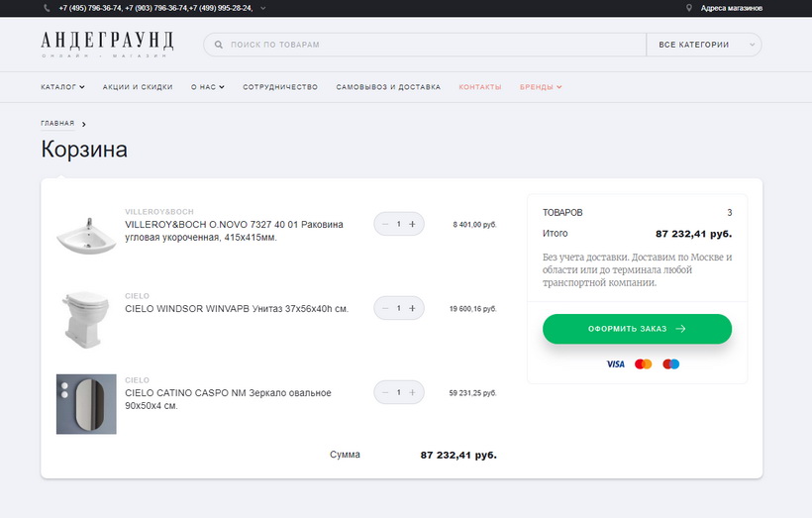Click the price 19 600,16 руб.
Image resolution: width=812 pixels, height=518 pixels.
pos(472,309)
